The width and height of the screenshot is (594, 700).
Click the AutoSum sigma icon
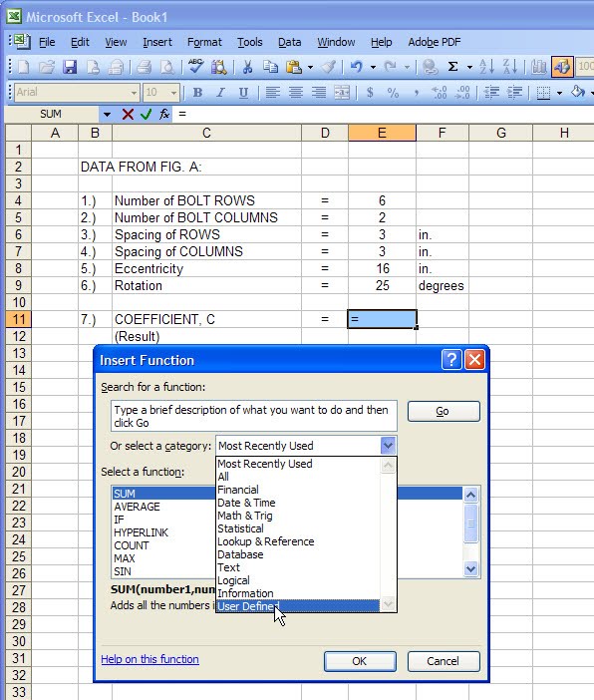click(x=453, y=67)
